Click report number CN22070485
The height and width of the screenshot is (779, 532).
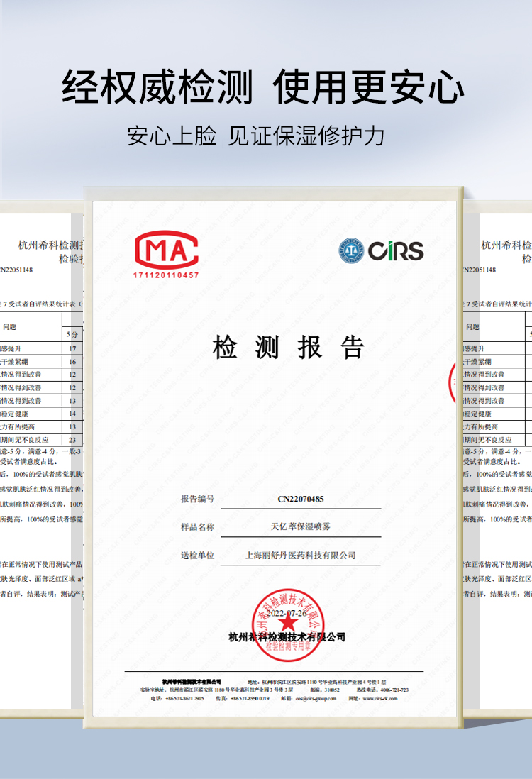[301, 499]
